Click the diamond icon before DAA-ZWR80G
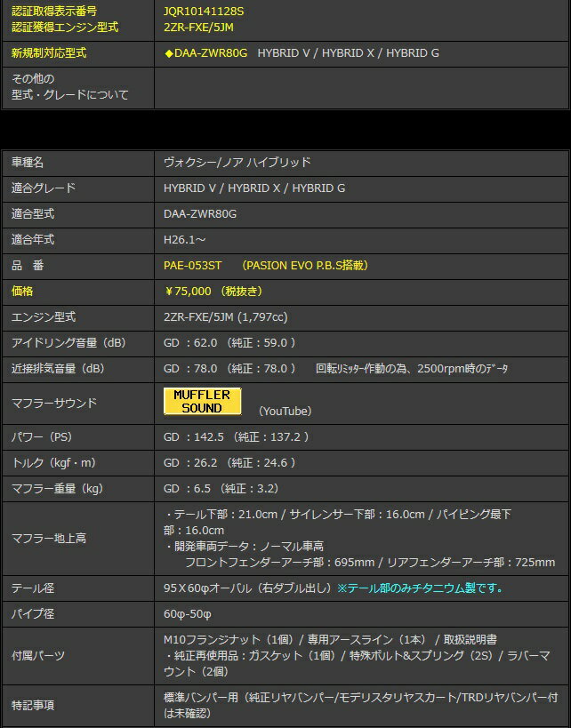 tap(168, 53)
